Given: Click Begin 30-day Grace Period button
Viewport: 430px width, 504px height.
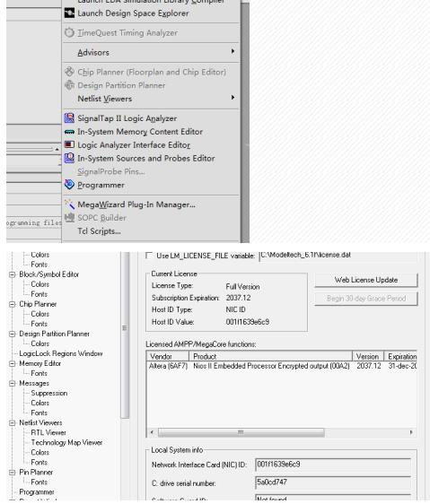Looking at the screenshot, I should (x=366, y=299).
